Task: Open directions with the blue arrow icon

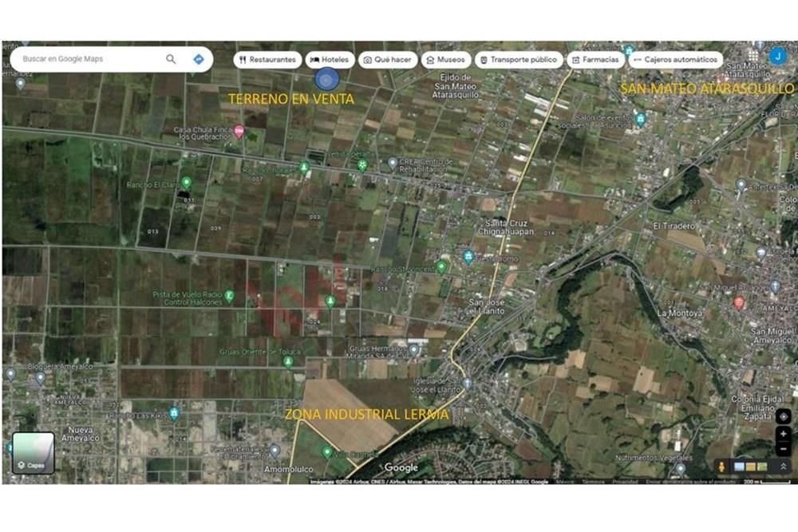Action: [199, 59]
